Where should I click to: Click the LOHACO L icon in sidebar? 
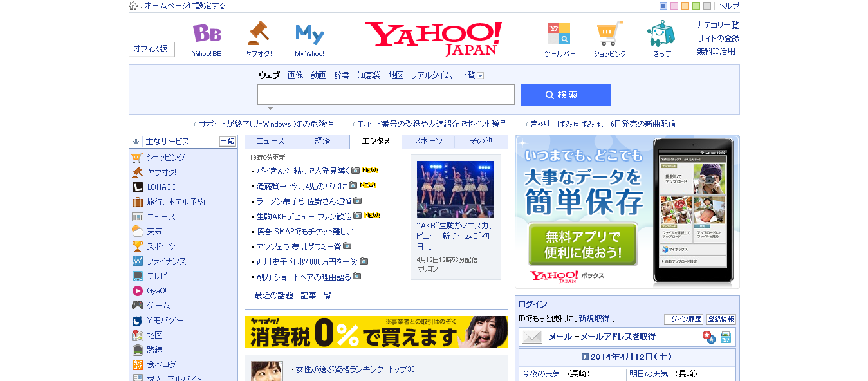pos(137,187)
